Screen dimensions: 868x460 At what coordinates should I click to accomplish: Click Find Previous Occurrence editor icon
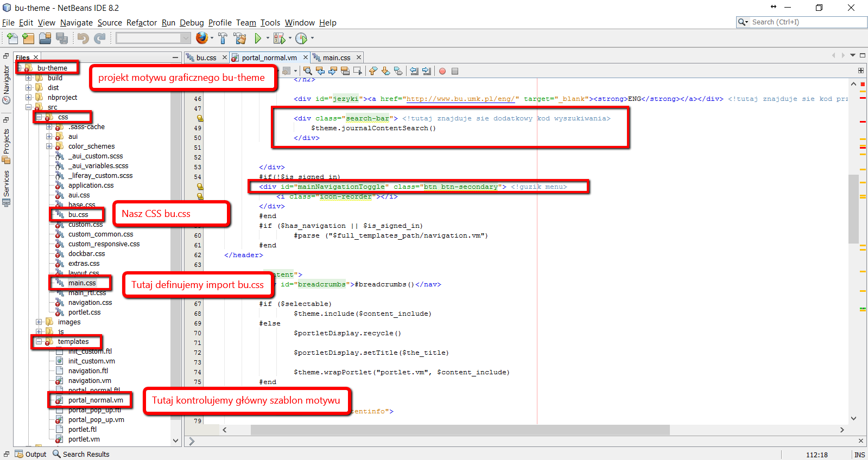click(320, 71)
